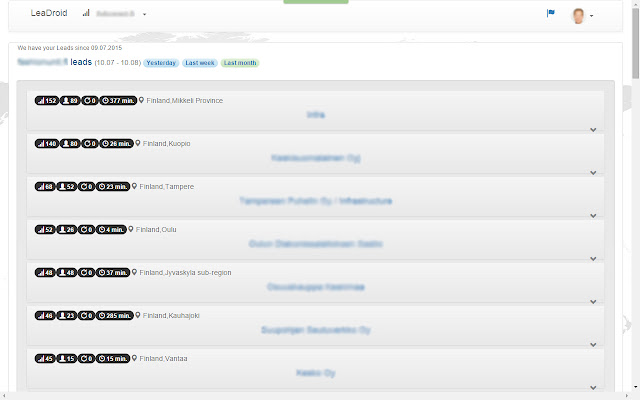Screen dimensions: 640x400
Task: Select the Last week filter
Action: tap(200, 63)
